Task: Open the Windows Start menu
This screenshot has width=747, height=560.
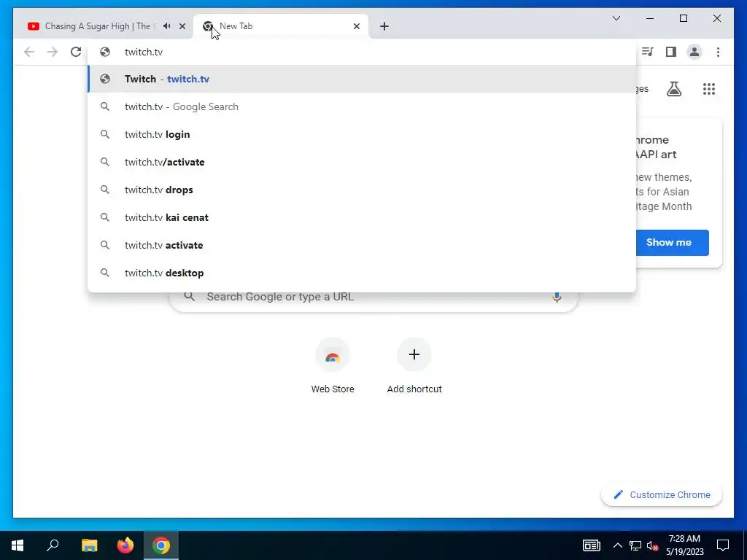Action: (18, 545)
